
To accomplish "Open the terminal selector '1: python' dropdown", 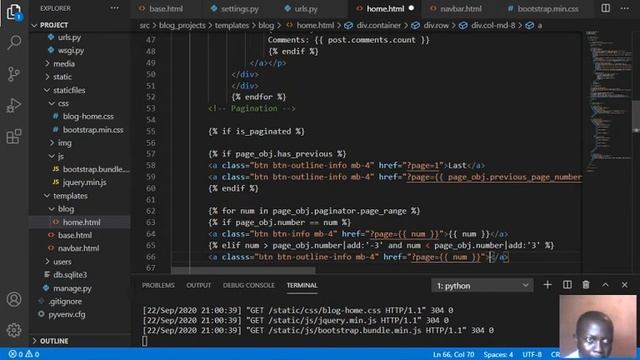I will 482,286.
